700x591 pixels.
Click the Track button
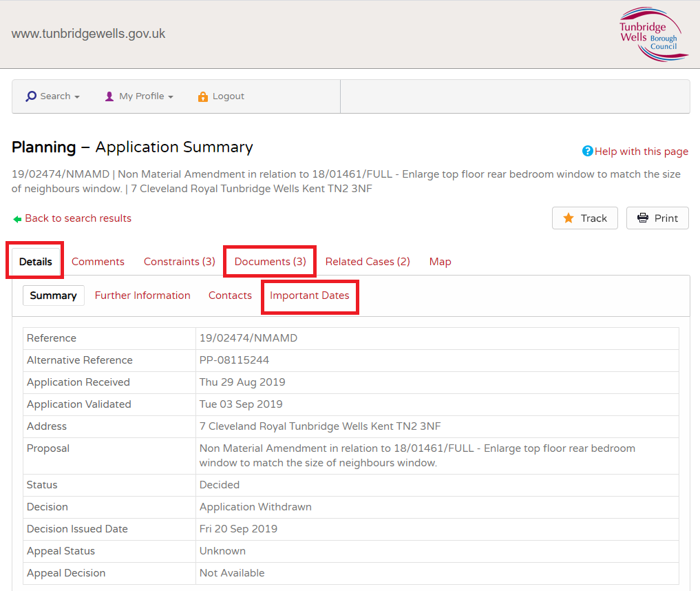coord(585,218)
